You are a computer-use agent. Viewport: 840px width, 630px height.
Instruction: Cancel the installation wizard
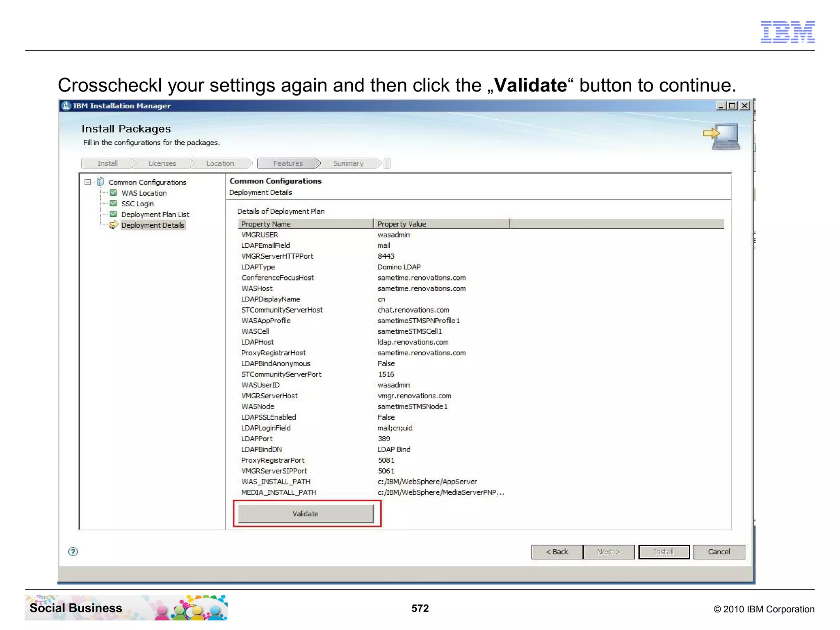click(x=719, y=552)
